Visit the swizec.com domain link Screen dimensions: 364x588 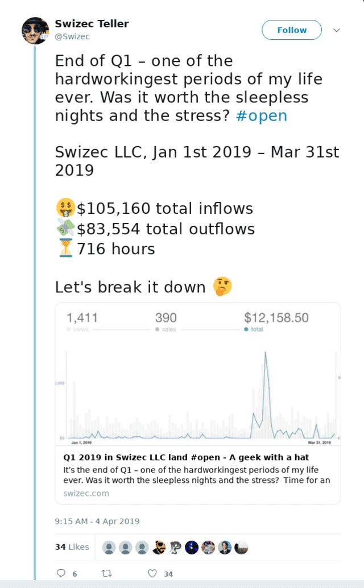pos(86,493)
